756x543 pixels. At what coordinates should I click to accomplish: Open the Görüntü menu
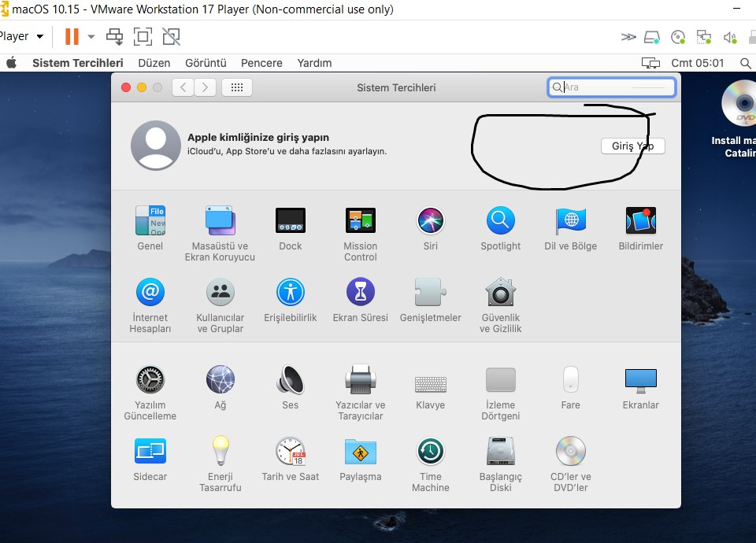tap(206, 63)
